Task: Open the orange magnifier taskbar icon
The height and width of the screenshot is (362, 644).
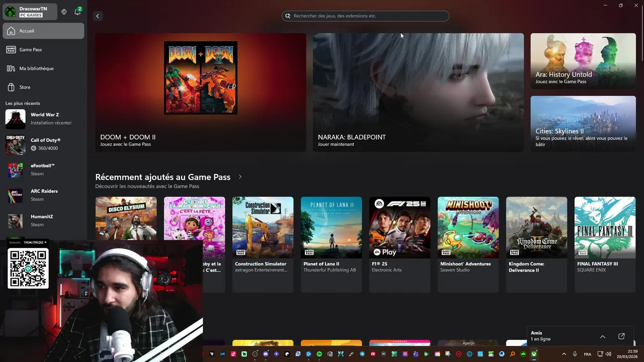Action: coord(513,354)
